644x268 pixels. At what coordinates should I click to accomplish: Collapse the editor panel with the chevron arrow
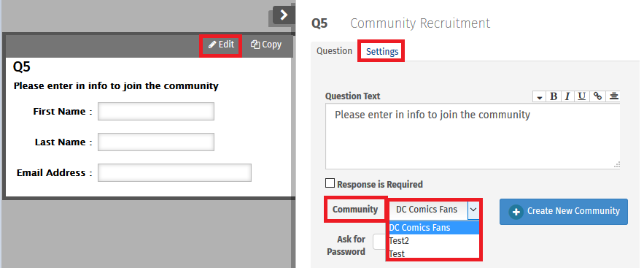tap(284, 15)
